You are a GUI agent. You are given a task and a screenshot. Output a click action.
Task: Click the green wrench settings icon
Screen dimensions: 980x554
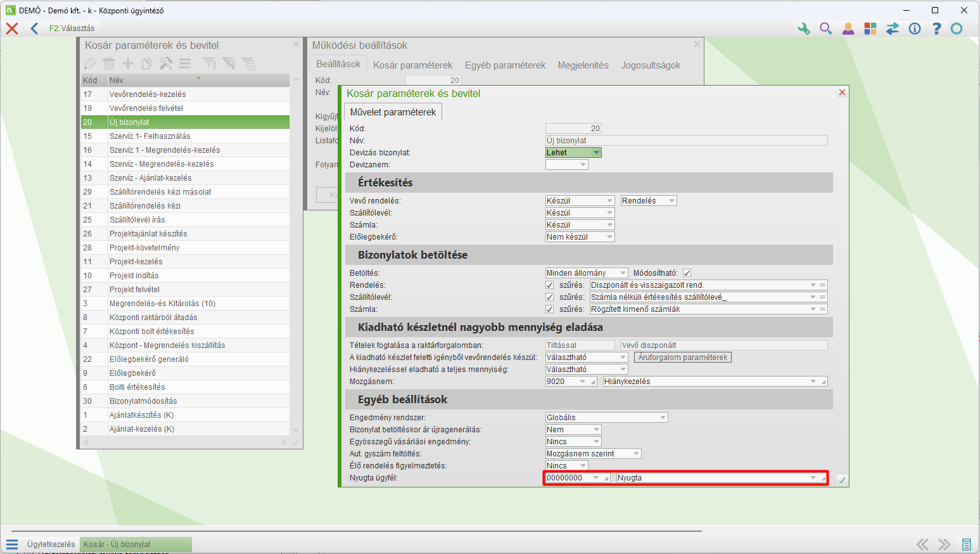point(803,29)
